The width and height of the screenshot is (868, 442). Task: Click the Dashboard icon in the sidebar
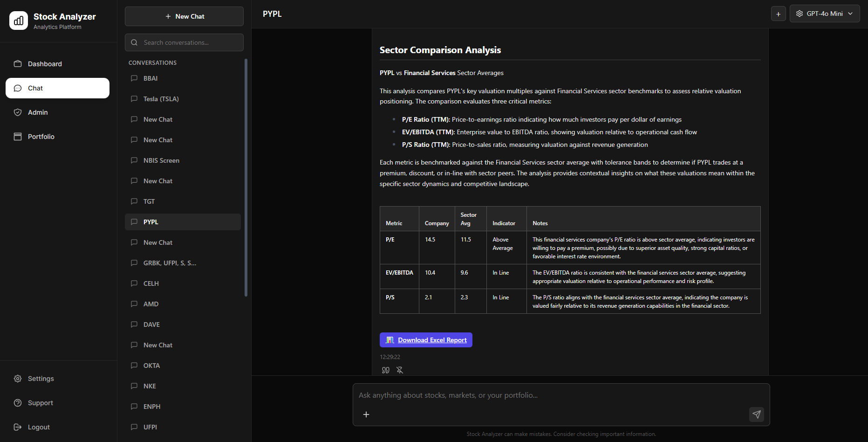[x=18, y=63]
